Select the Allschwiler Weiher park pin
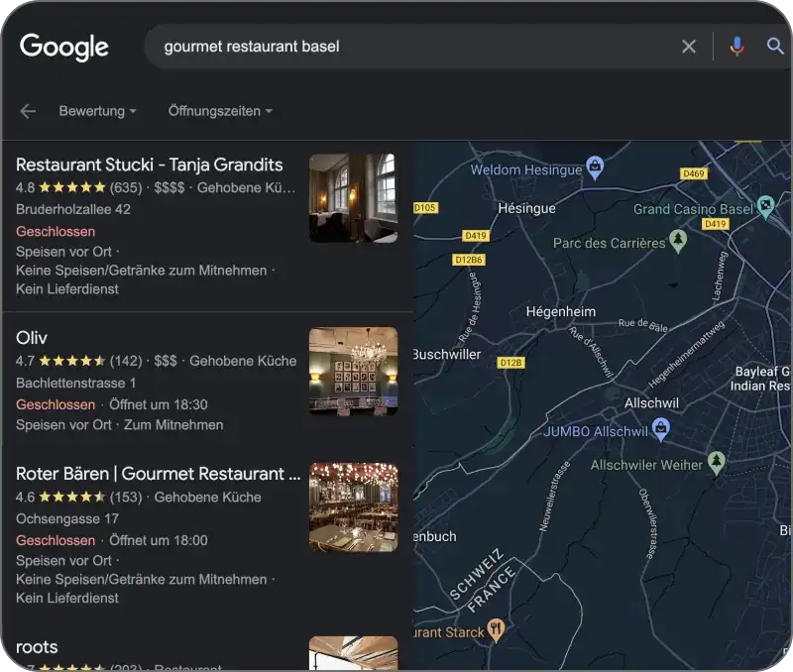The height and width of the screenshot is (672, 793). [716, 463]
